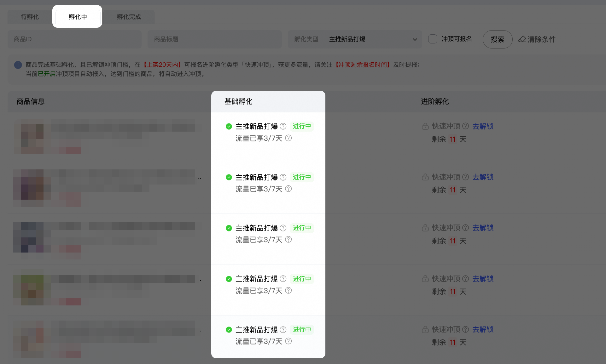Viewport: 606px width, 364px height.
Task: Click green check icon in third row's 基础孵化
Action: [229, 228]
